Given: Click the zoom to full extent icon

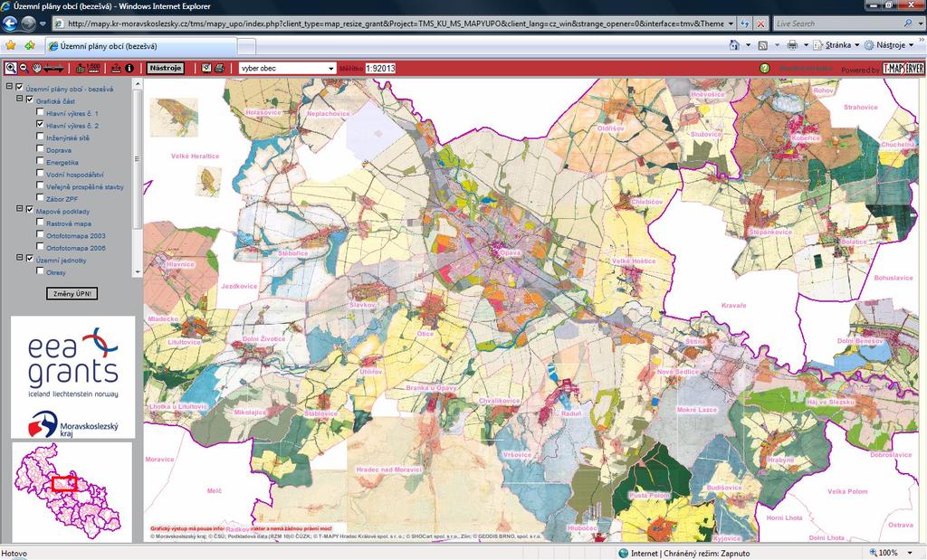Looking at the screenshot, I should (81, 68).
